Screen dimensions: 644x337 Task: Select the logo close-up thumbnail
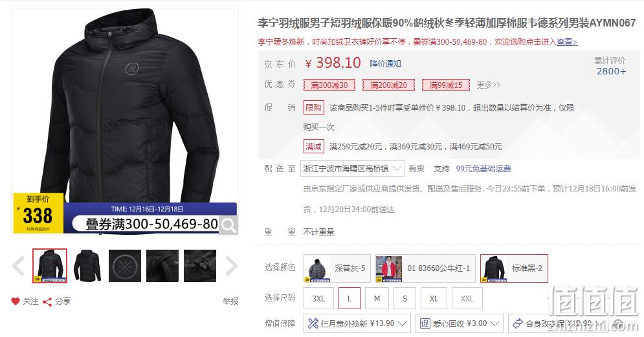125,266
